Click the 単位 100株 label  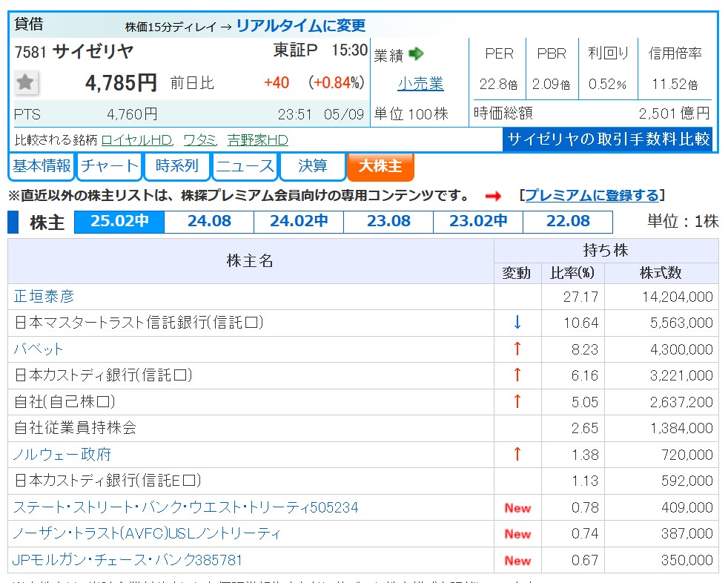tap(411, 113)
